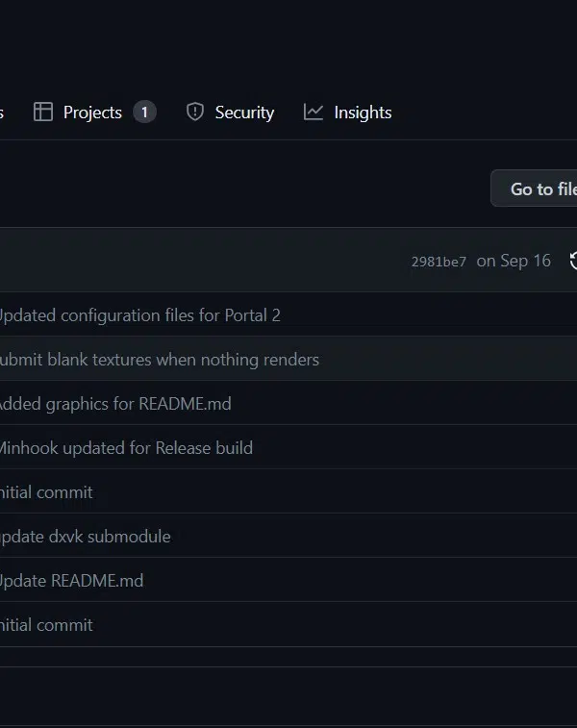The image size is (577, 728).
Task: Open the 'Update README.md' commit message
Action: point(71,581)
